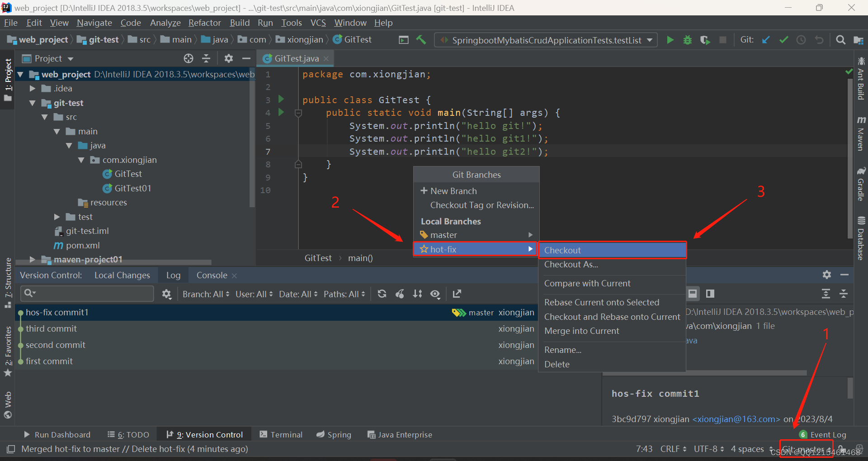Viewport: 868px width, 461px height.
Task: Collapse all in commit details pane
Action: coord(844,294)
